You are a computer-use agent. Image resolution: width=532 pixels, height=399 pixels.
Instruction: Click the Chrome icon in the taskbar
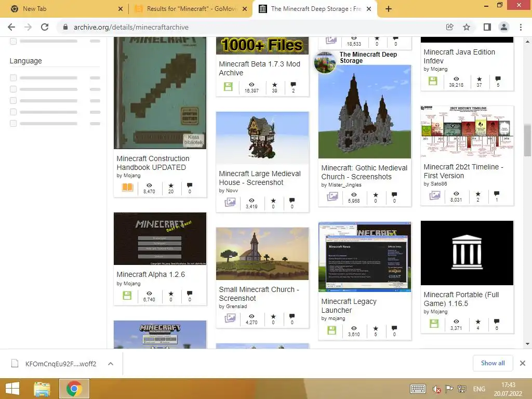point(74,389)
